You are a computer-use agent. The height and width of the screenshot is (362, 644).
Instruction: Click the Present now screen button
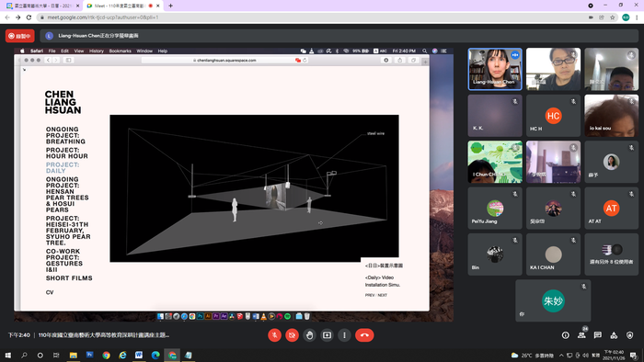tap(327, 335)
